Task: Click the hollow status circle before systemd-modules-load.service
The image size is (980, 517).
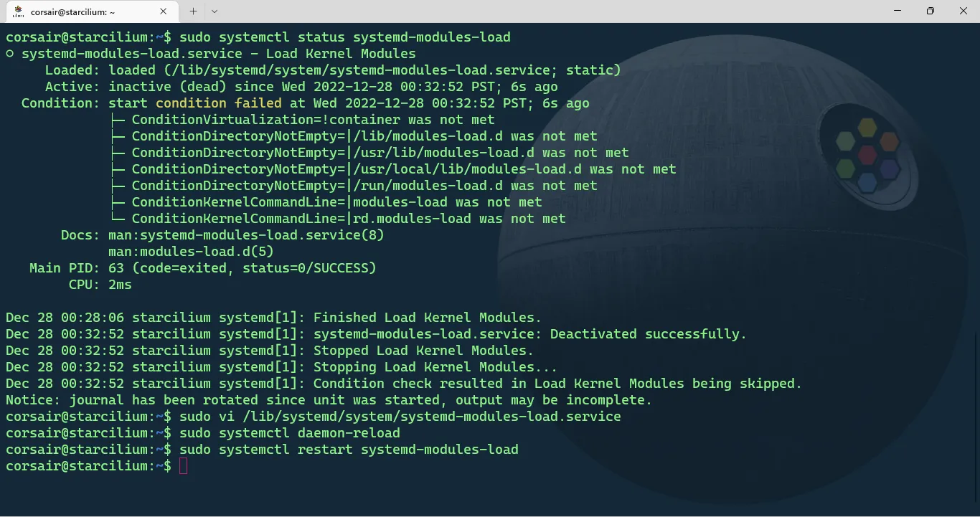Action: pos(10,54)
